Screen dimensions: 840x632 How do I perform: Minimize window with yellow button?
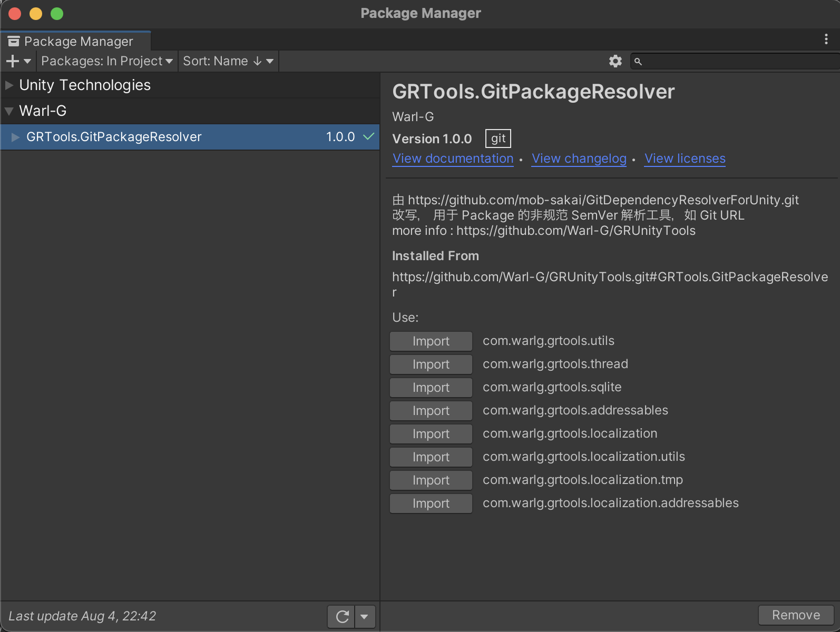36,14
